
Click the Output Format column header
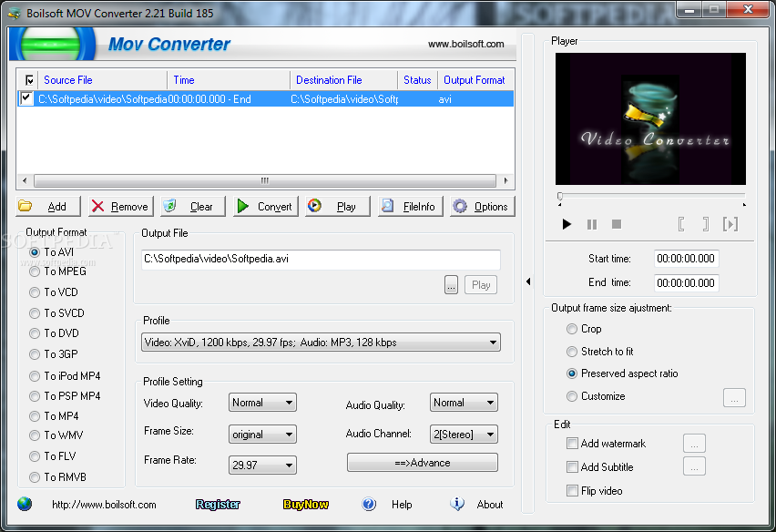coord(475,80)
